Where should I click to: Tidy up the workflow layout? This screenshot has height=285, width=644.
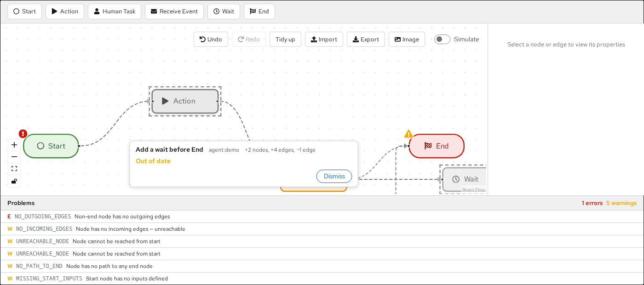click(x=285, y=40)
